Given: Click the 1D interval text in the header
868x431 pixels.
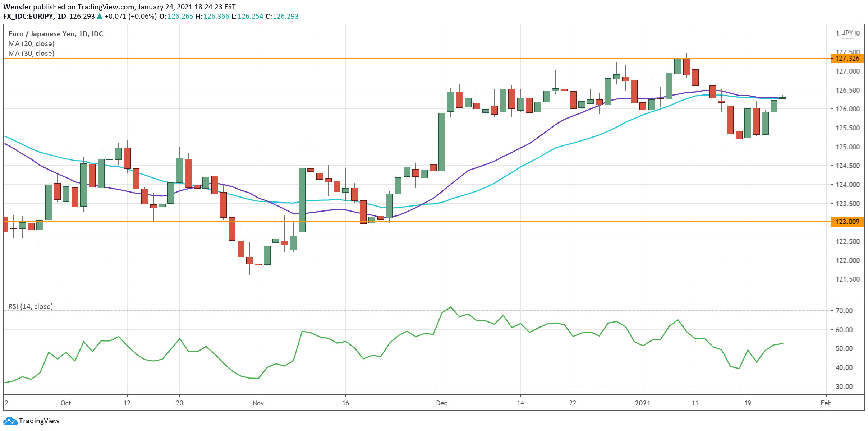Looking at the screenshot, I should tap(61, 16).
